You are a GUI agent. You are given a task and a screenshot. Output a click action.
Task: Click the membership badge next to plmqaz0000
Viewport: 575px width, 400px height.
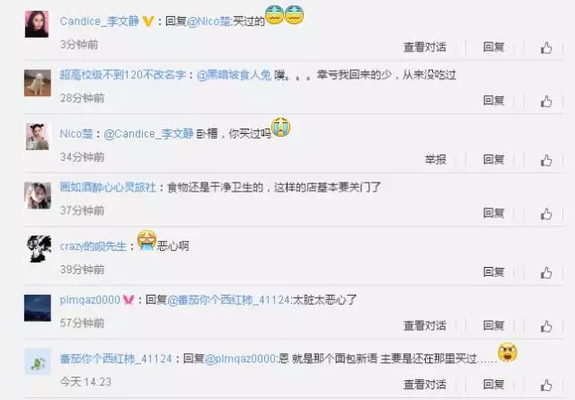(x=128, y=300)
